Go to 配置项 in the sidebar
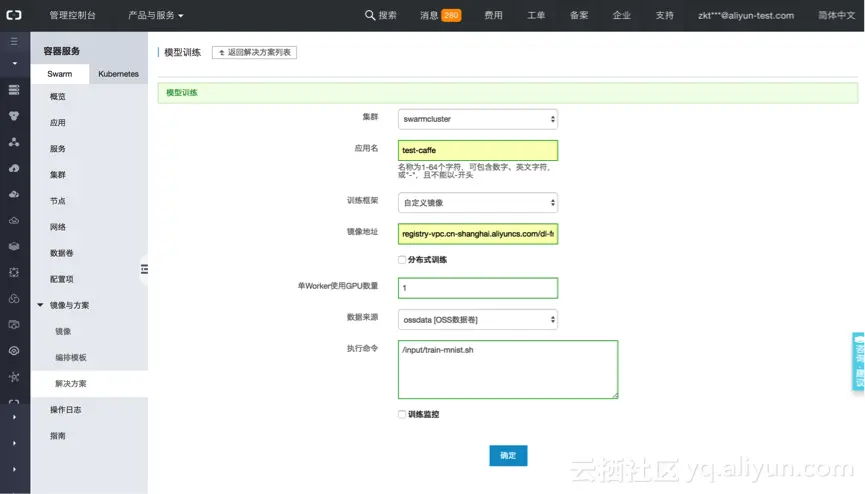Image resolution: width=865 pixels, height=494 pixels. click(x=61, y=279)
